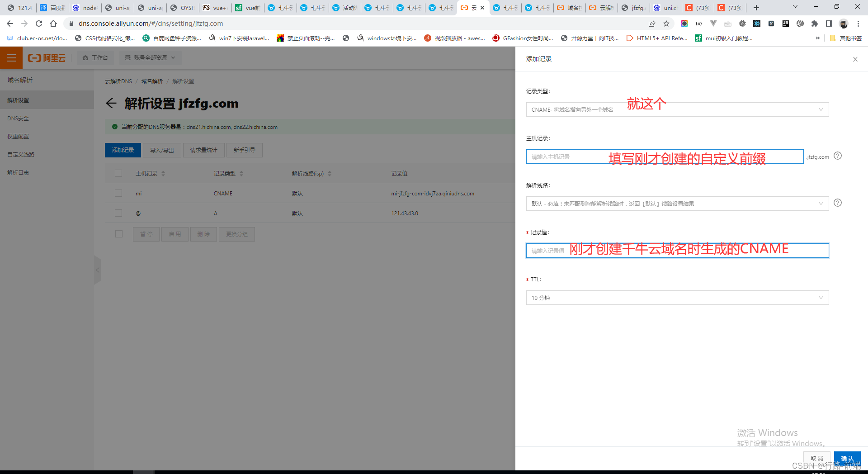The image size is (868, 474).
Task: Close the 添加记录 panel
Action: pos(855,59)
